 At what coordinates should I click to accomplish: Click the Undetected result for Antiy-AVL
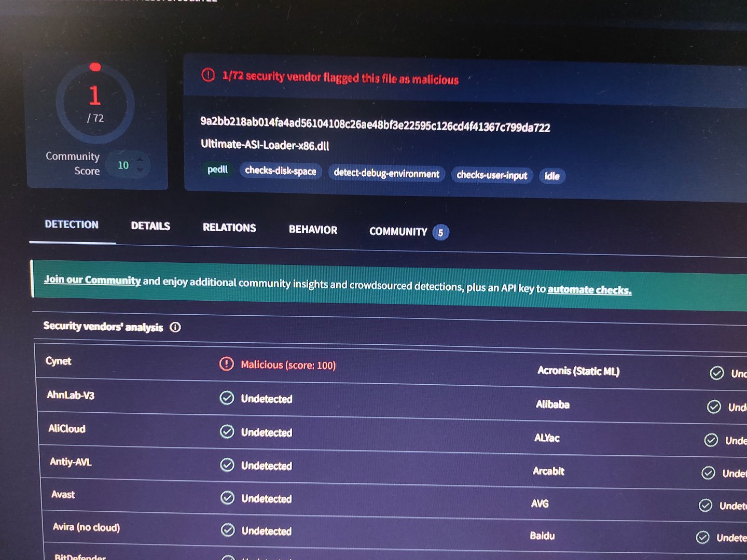point(267,466)
